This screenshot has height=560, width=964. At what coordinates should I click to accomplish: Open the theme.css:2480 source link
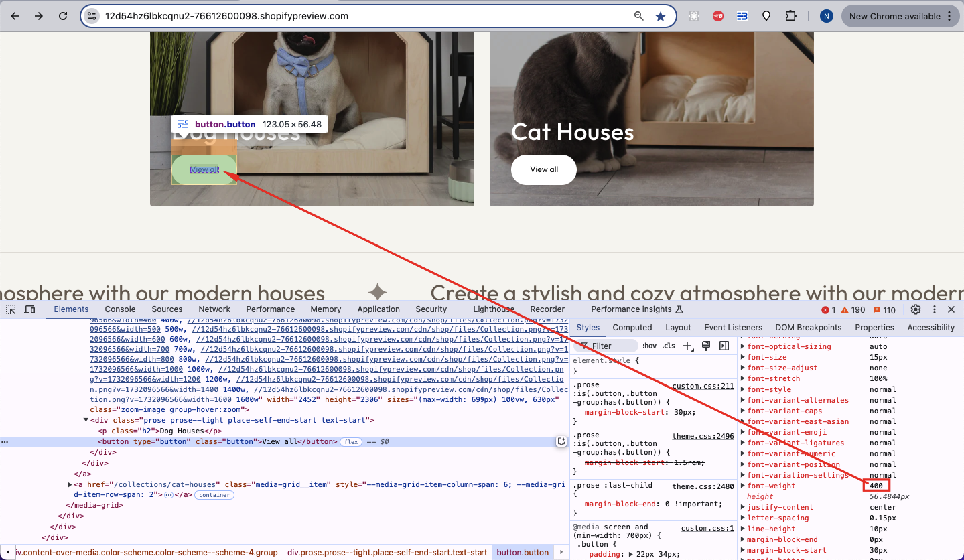point(703,486)
